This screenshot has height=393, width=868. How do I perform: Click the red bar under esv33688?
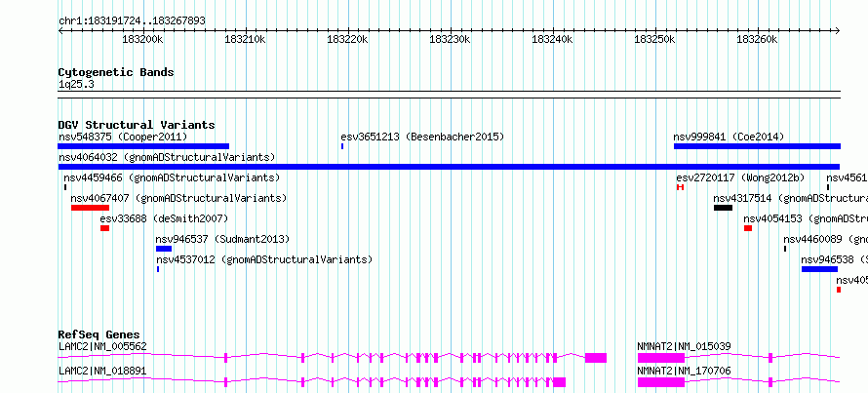104,228
